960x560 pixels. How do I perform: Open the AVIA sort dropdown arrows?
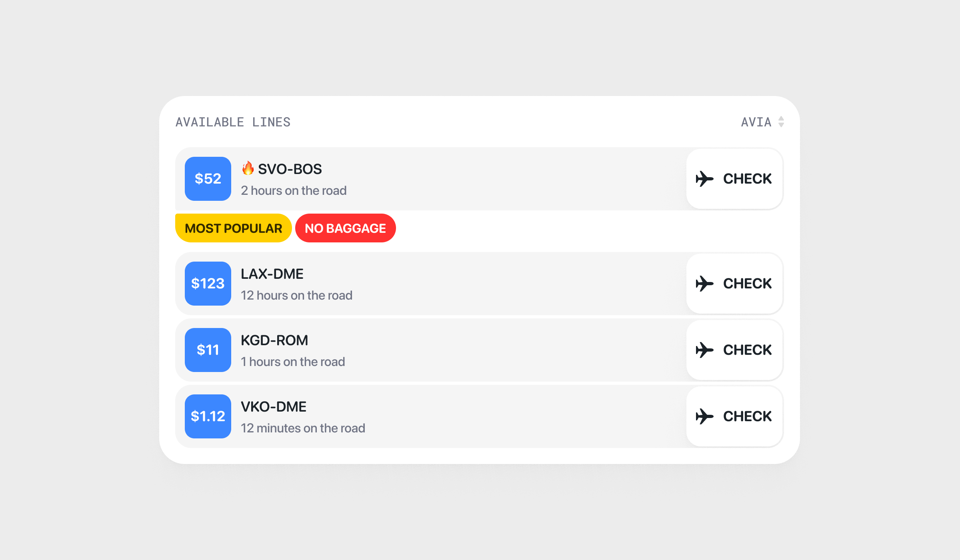click(x=781, y=122)
